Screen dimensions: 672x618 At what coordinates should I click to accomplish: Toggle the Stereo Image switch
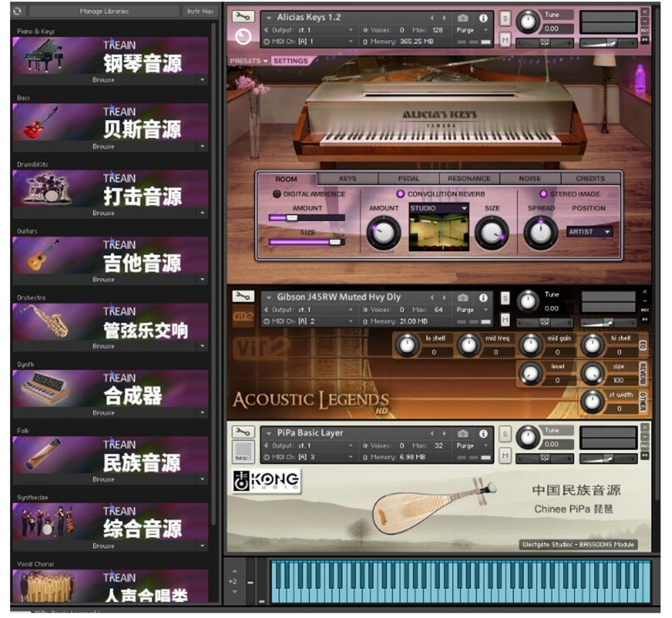coord(543,194)
